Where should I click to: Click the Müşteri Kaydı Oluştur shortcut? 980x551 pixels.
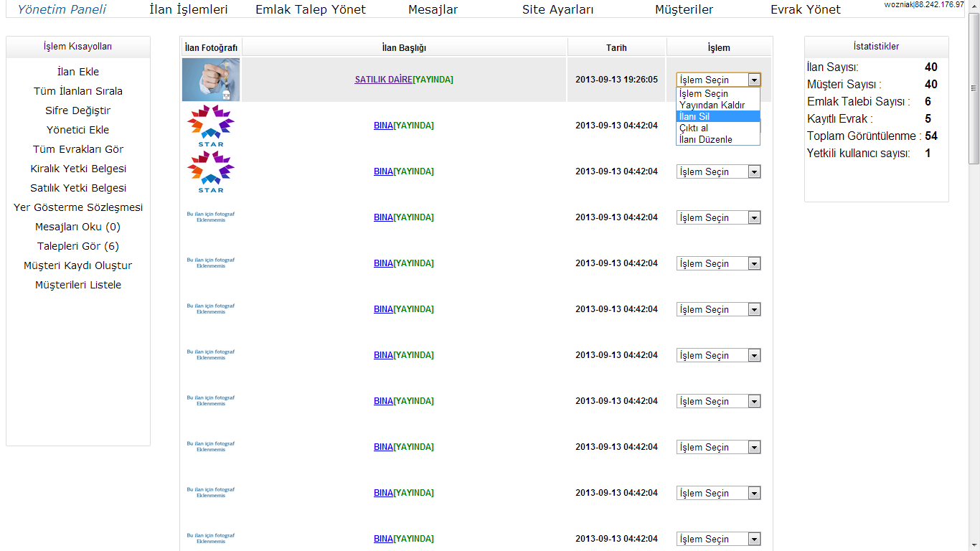78,265
